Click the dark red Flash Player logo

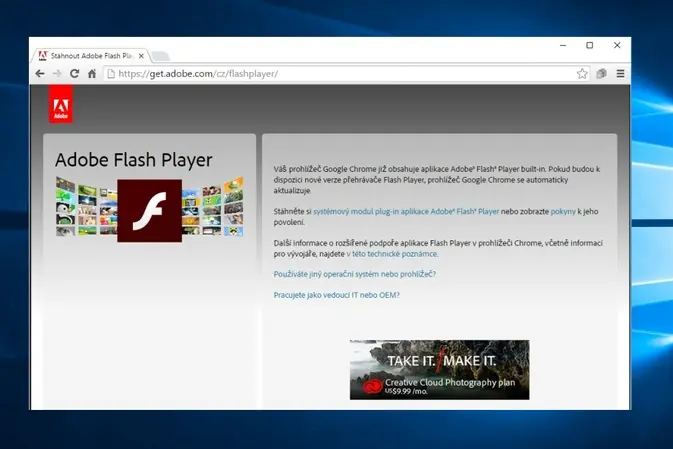pos(149,210)
